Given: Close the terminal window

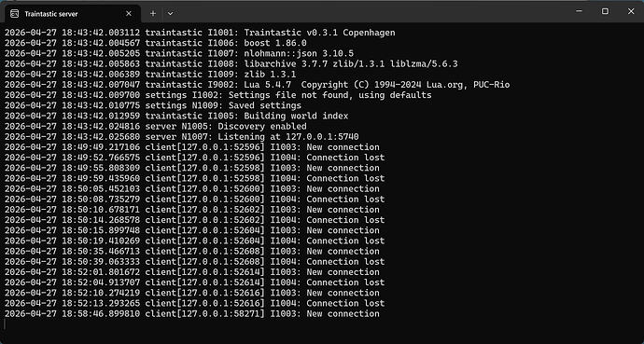Looking at the screenshot, I should coord(631,11).
